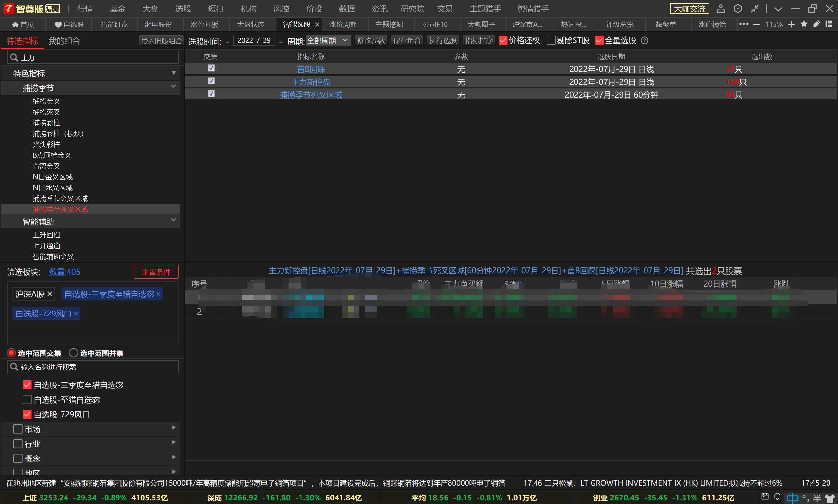The image size is (838, 504).
Task: Click 执行选股 button
Action: click(x=443, y=40)
